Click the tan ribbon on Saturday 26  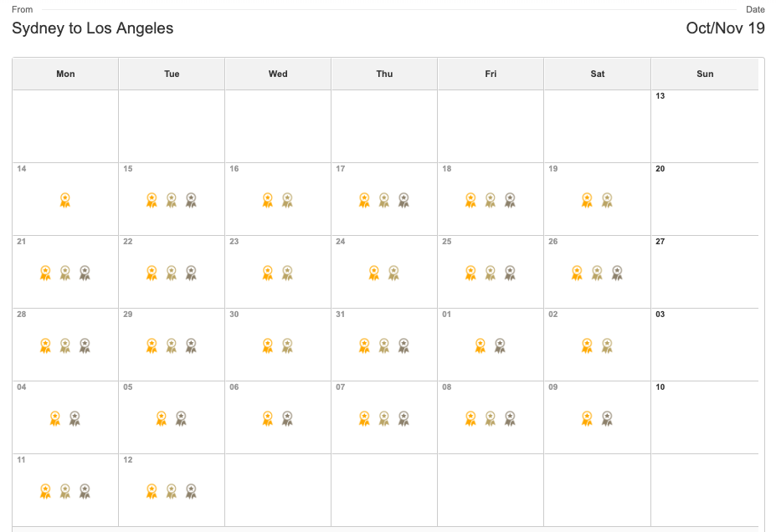click(598, 273)
